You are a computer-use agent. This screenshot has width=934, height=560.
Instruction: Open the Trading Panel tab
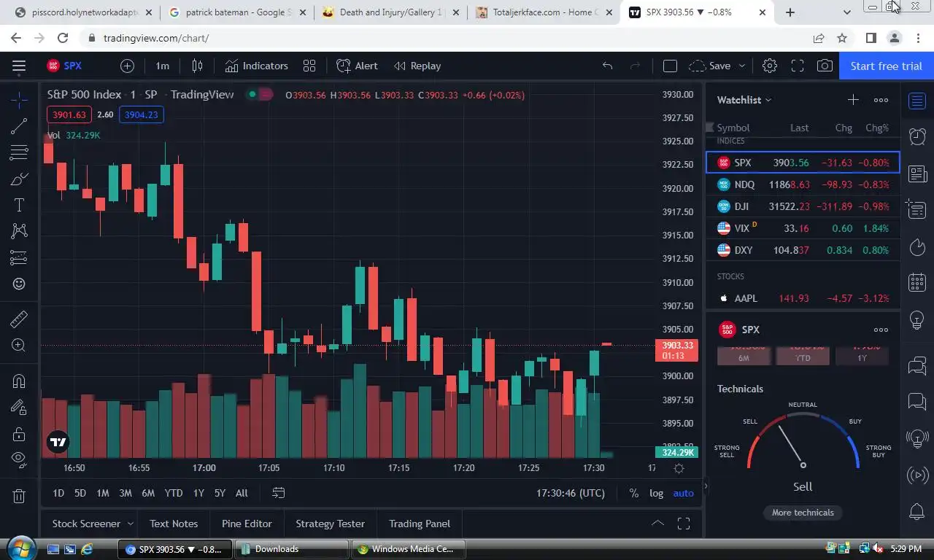coord(420,524)
